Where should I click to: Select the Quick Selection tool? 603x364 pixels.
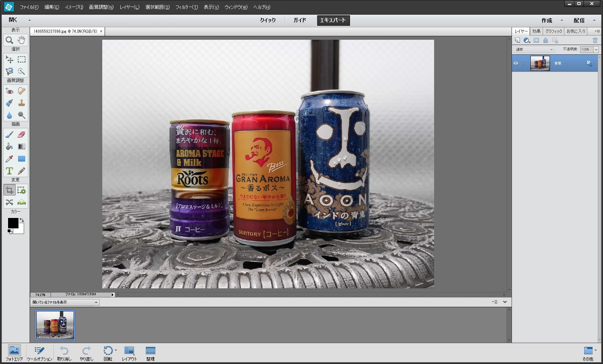pos(22,71)
